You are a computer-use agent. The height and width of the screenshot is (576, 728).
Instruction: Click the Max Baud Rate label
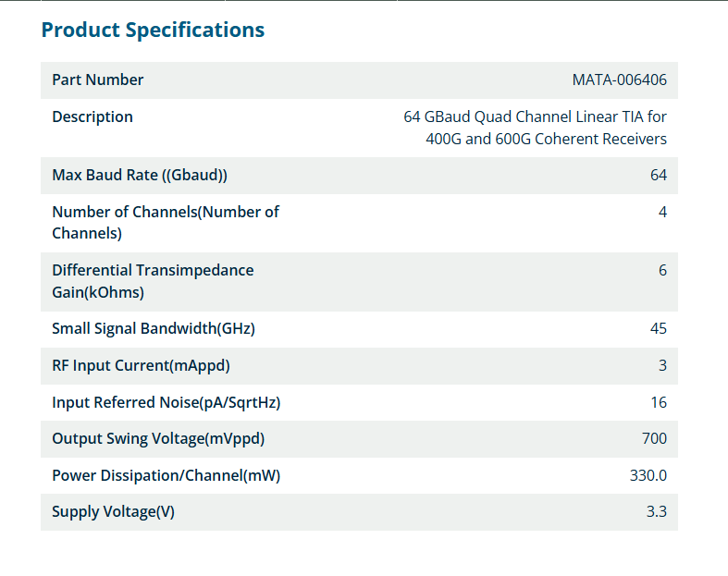140,175
